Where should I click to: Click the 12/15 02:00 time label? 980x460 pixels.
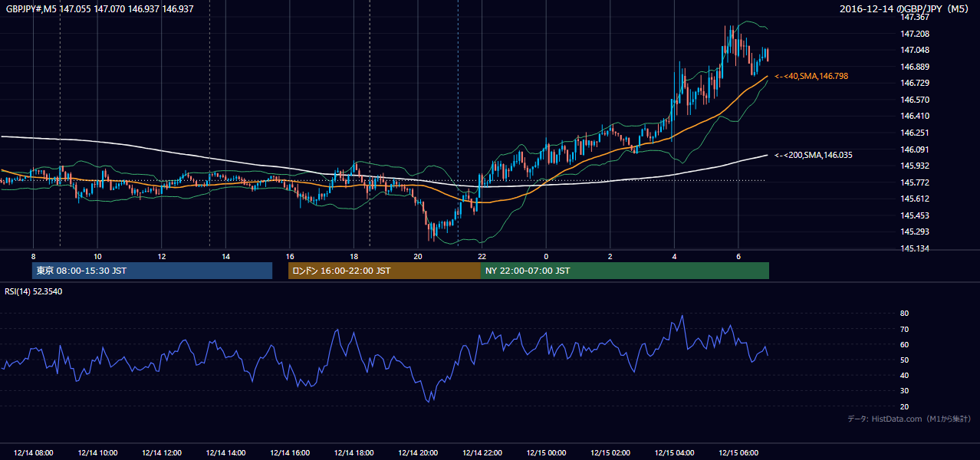pos(610,453)
